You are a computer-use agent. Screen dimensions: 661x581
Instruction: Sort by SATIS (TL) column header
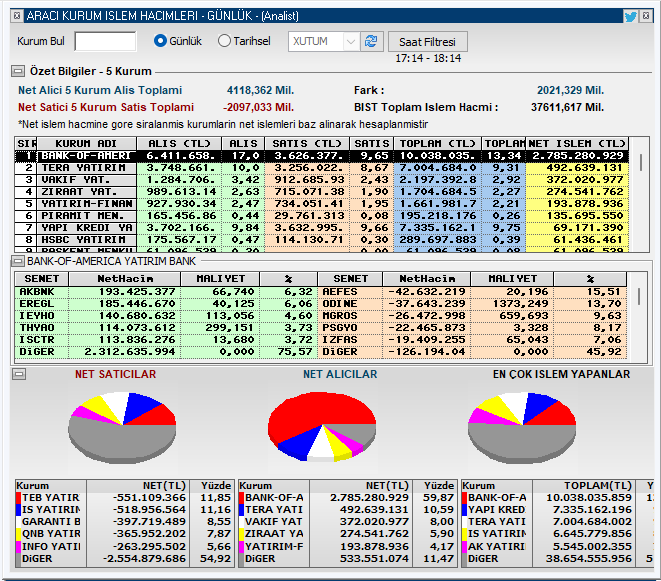pos(307,143)
